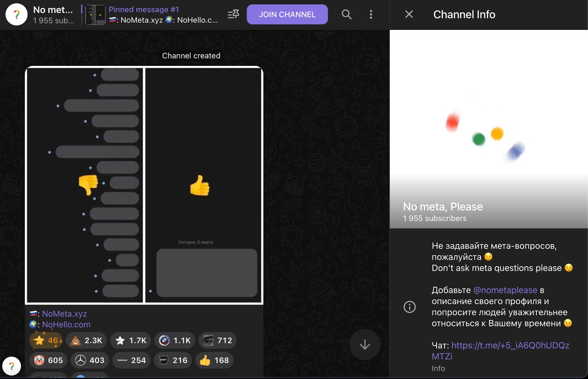The height and width of the screenshot is (379, 588).
Task: Jump to bottom with the down arrow button
Action: click(365, 344)
